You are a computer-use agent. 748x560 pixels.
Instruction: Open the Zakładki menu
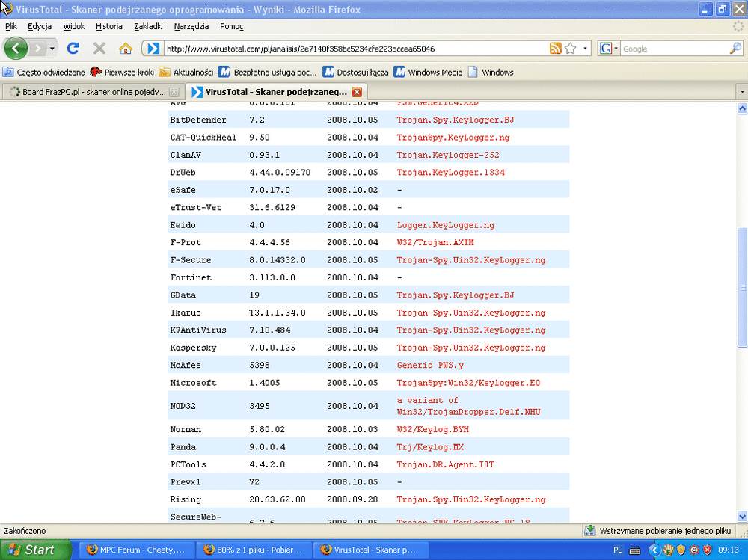click(x=148, y=26)
